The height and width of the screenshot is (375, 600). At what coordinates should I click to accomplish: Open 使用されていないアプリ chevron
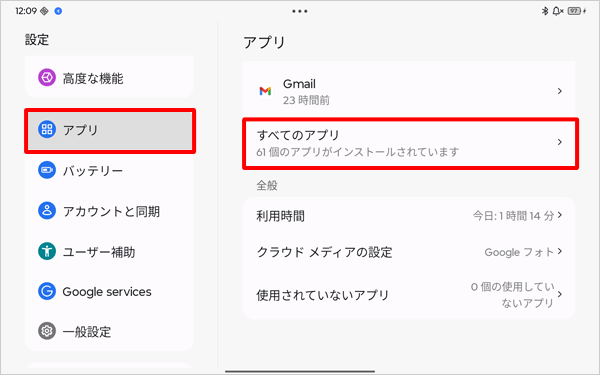(560, 294)
